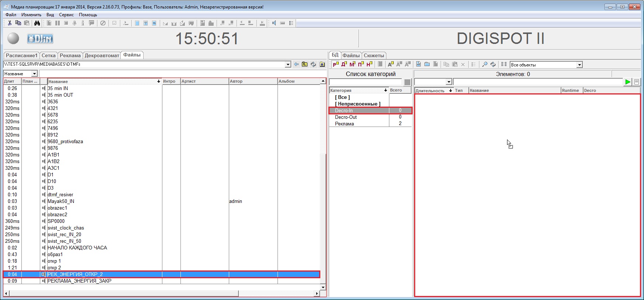The image size is (644, 300).
Task: Click the magnifier search icon in БД toolbar
Action: [485, 64]
